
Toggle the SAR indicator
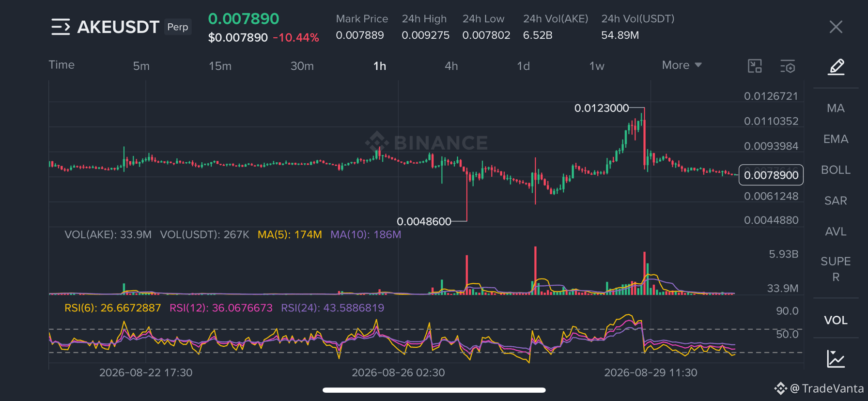pyautogui.click(x=836, y=200)
